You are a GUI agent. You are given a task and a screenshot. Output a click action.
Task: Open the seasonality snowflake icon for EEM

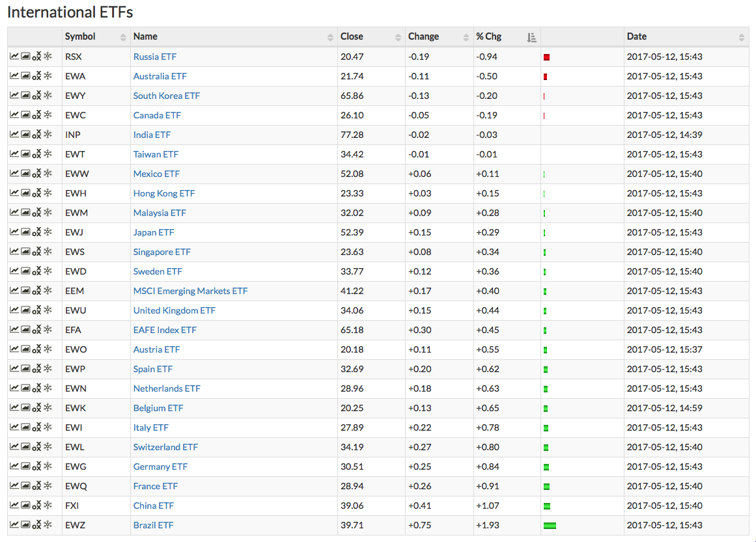[48, 290]
